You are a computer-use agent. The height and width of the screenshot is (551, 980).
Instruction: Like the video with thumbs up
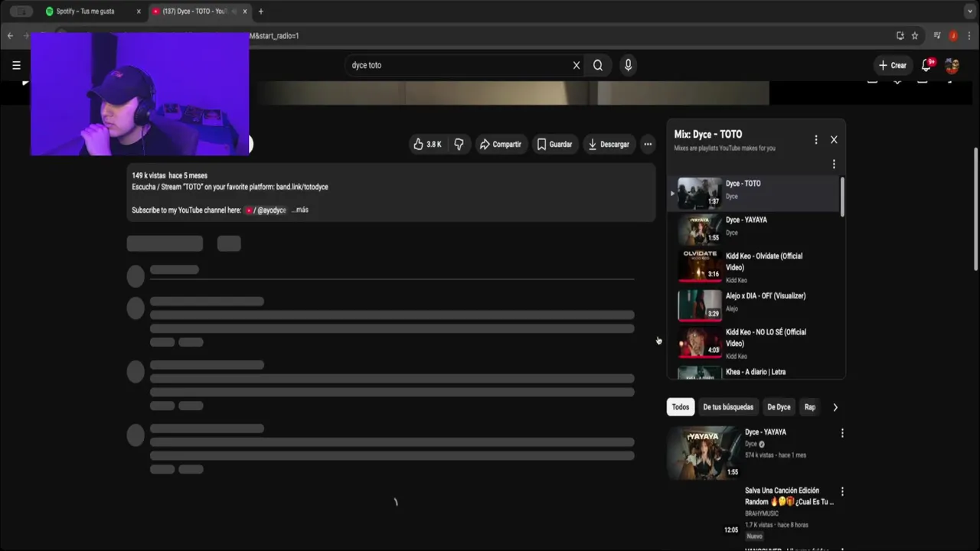[427, 144]
